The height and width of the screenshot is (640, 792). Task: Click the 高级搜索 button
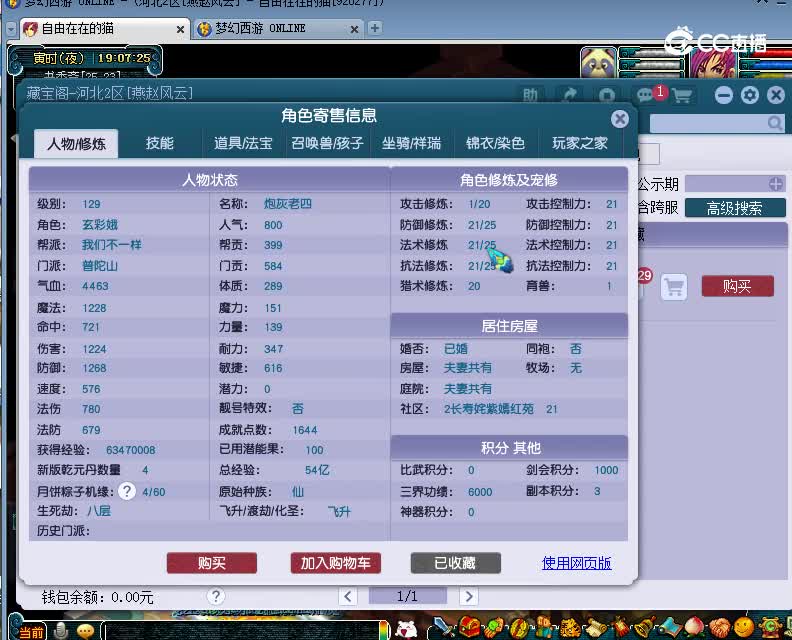click(735, 208)
